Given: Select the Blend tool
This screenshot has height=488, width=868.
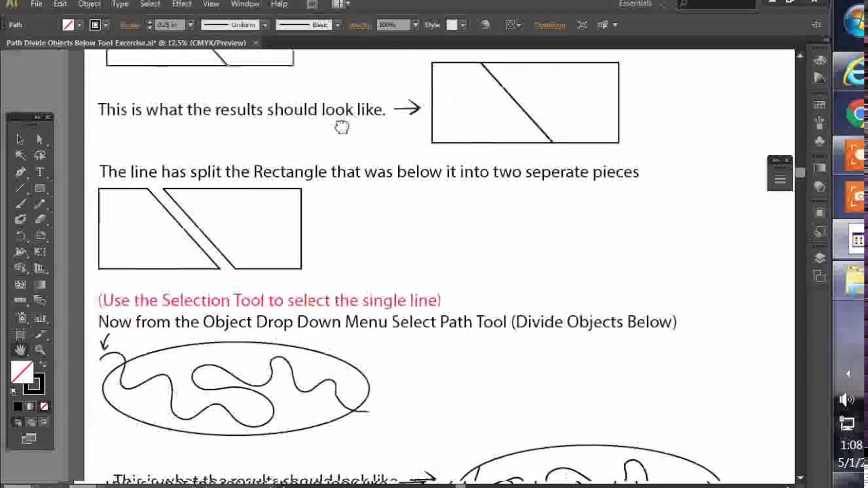Looking at the screenshot, I should 39,301.
